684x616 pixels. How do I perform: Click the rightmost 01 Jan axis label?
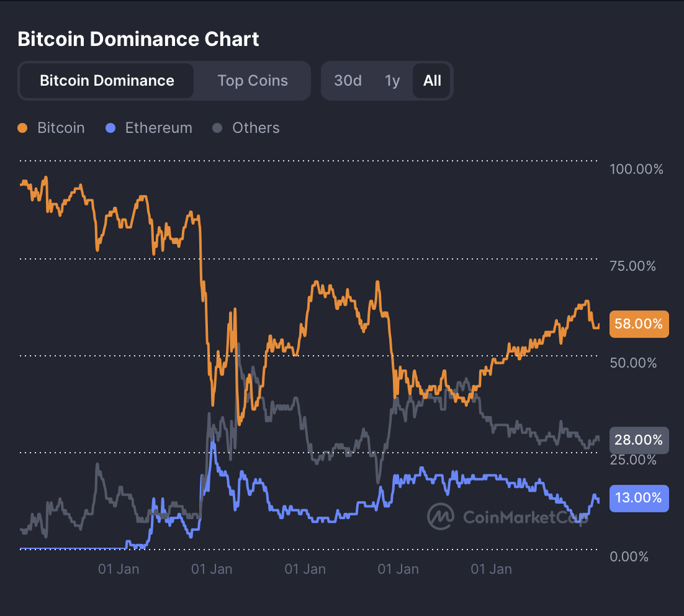(492, 569)
